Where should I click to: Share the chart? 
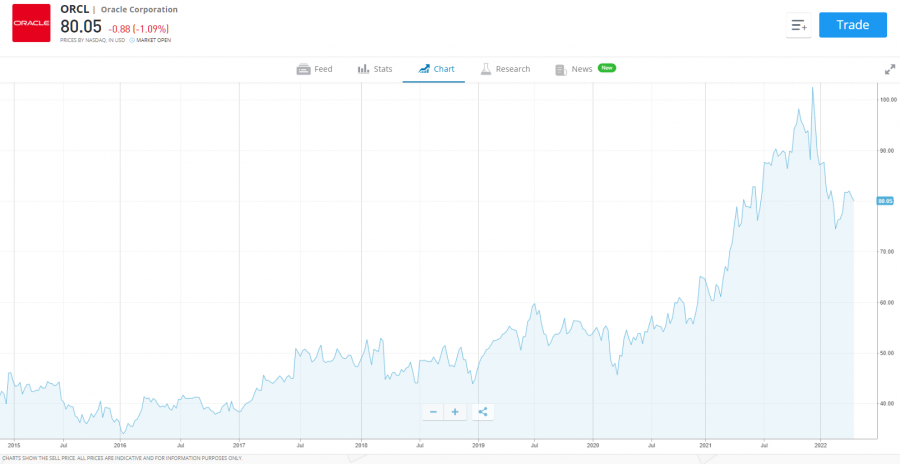coord(483,412)
